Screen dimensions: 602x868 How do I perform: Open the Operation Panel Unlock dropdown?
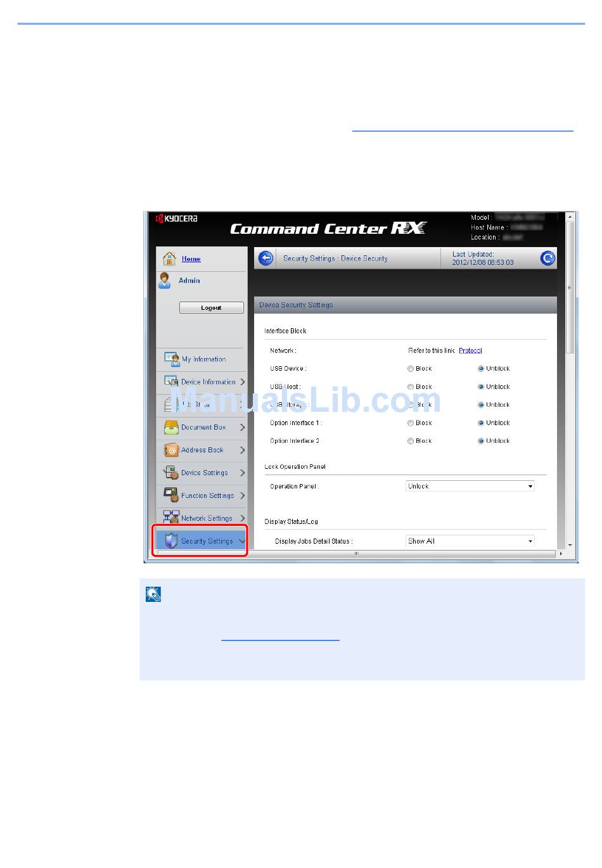point(470,486)
